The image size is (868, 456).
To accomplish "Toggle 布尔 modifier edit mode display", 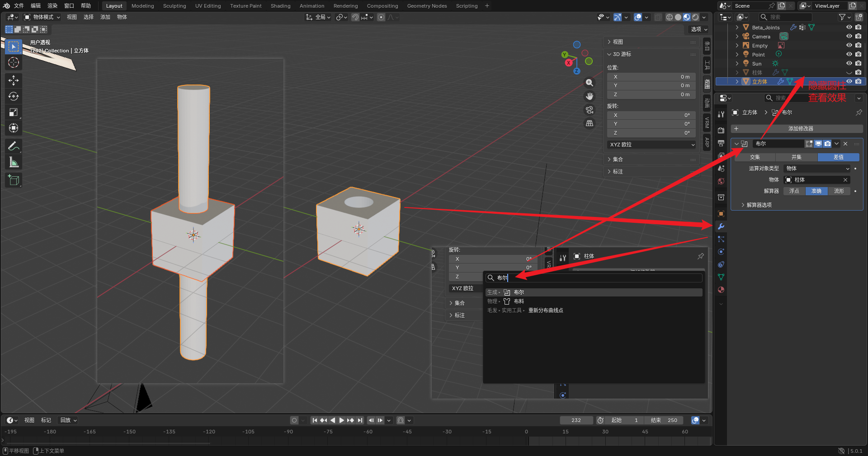I will tap(809, 144).
